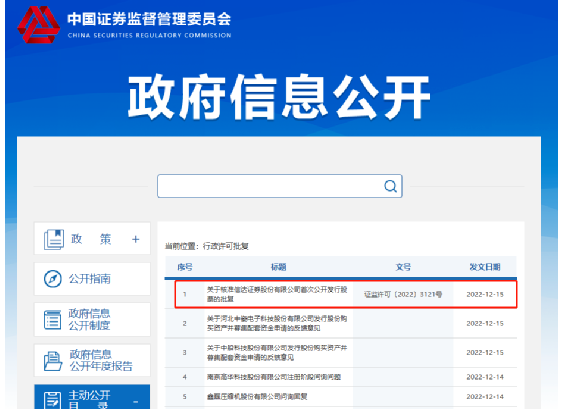561x420 pixels.
Task: Click the magnifier search icon
Action: [390, 186]
